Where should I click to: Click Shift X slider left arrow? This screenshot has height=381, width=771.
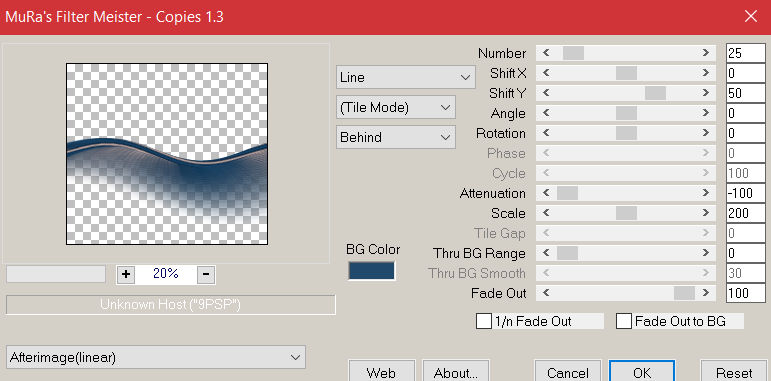[x=546, y=73]
